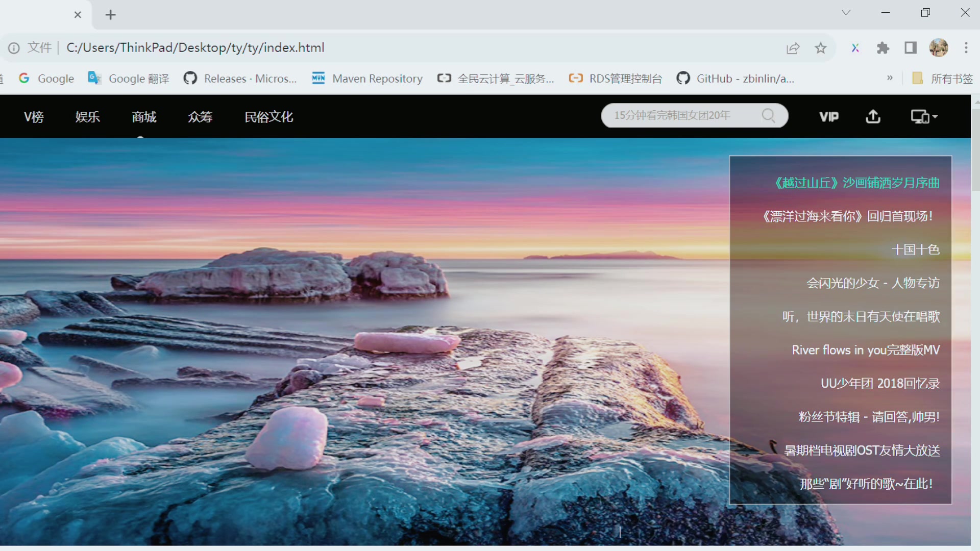Image resolution: width=980 pixels, height=551 pixels.
Task: Open the devices dropdown icon in the header
Action: pos(924,117)
